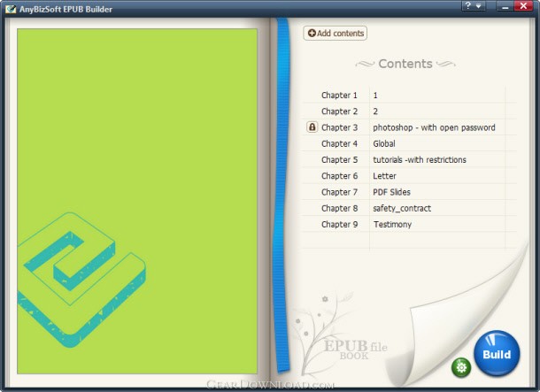Image resolution: width=540 pixels, height=392 pixels.
Task: Close the EPUB Builder window
Action: tap(523, 6)
